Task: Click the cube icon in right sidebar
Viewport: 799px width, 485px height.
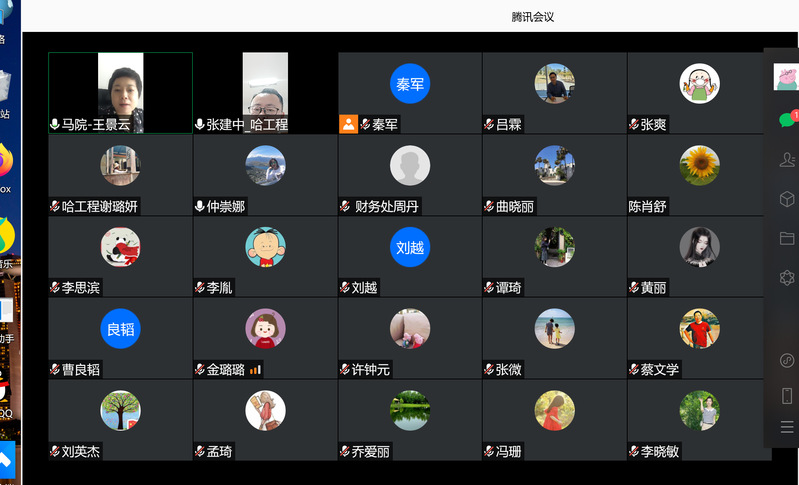Action: 787,199
